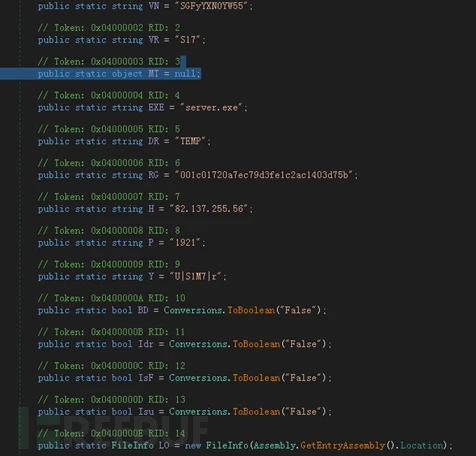This screenshot has height=456, width=476.
Task: Click the LO field name
Action: click(164, 446)
